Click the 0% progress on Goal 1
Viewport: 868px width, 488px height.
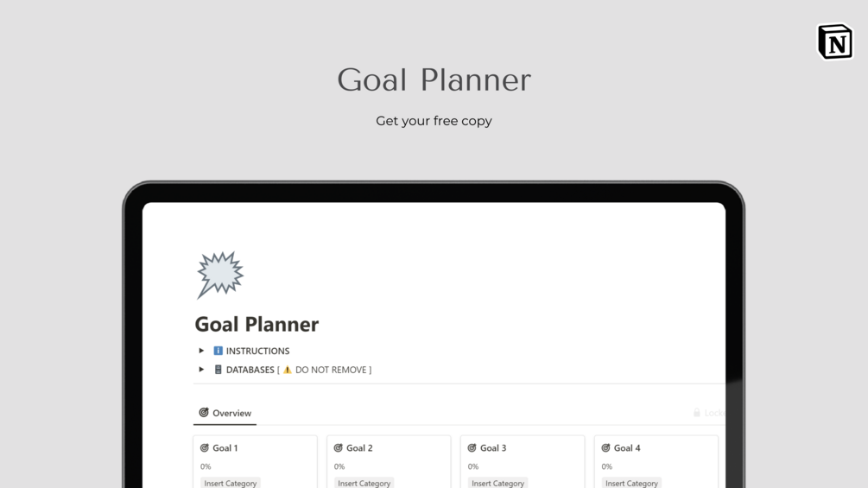coord(206,466)
